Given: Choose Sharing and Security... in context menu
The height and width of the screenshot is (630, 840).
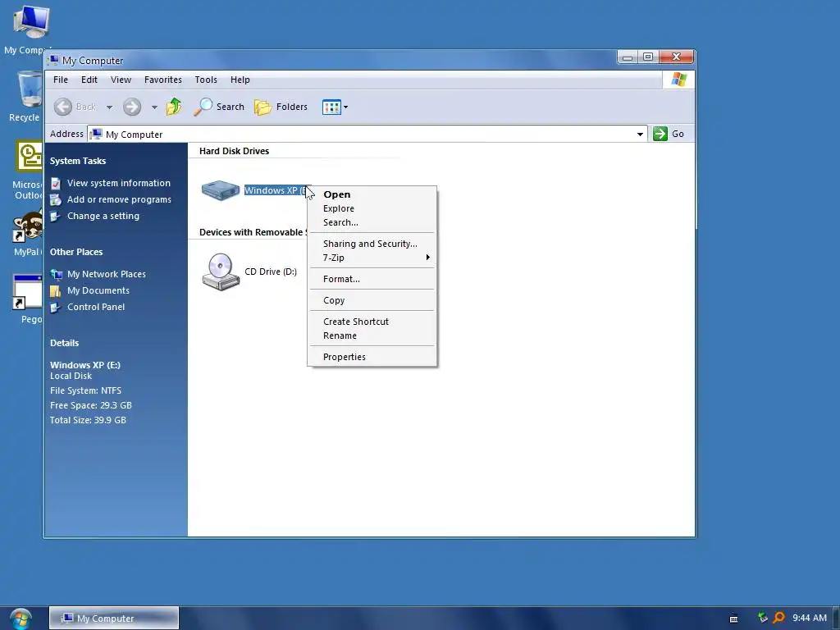Looking at the screenshot, I should [x=372, y=244].
